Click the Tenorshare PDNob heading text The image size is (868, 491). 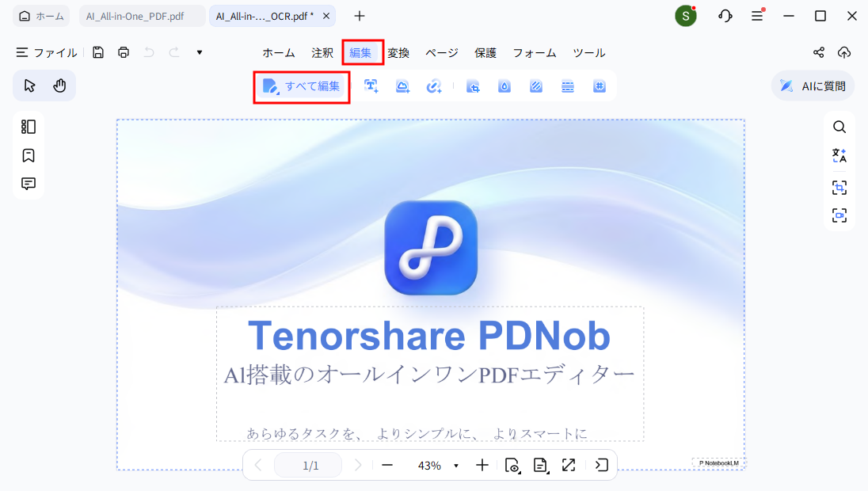429,336
